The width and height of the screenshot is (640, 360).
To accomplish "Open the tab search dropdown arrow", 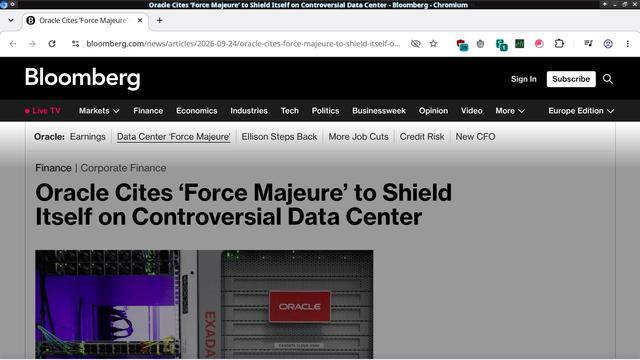I will [11, 20].
